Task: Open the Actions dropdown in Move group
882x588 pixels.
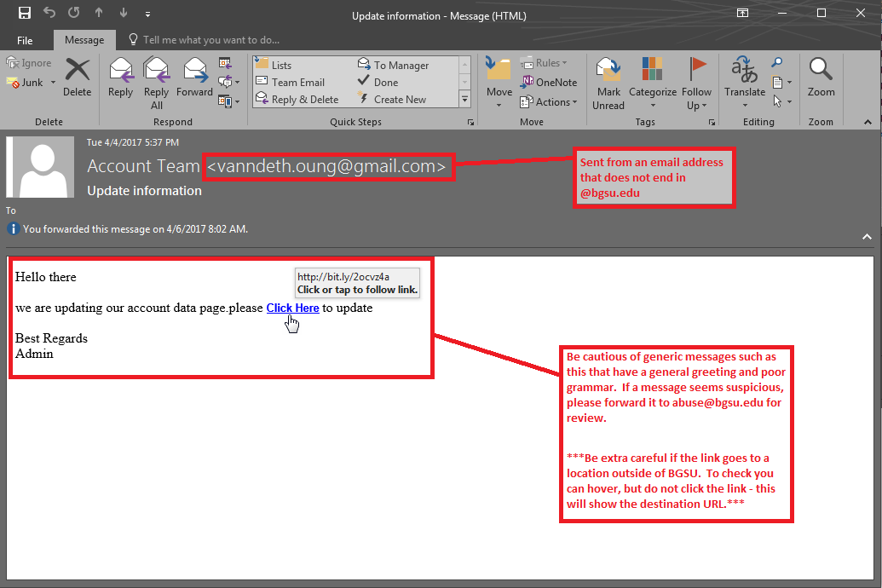Action: click(x=549, y=102)
